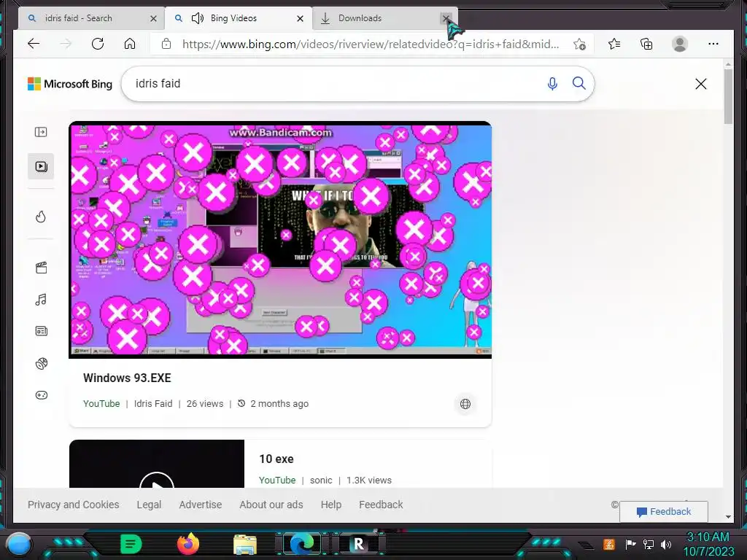Open video source globe icon
The width and height of the screenshot is (747, 560).
click(465, 404)
